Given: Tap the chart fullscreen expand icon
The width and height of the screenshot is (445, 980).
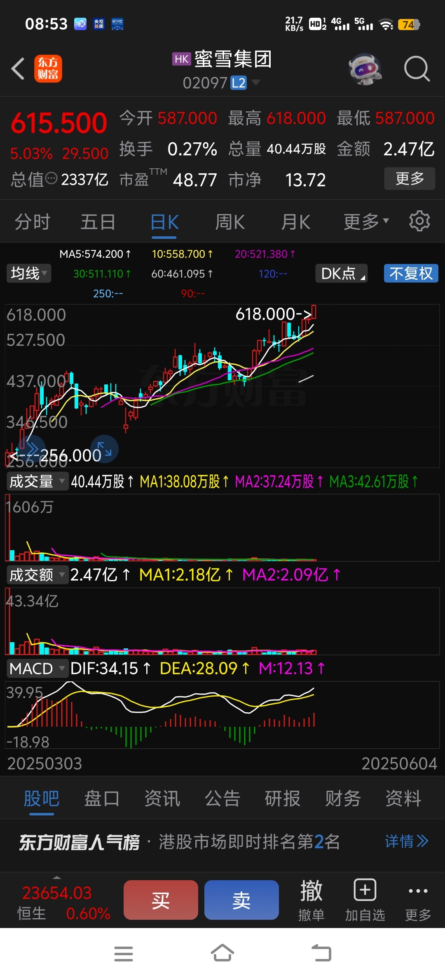Looking at the screenshot, I should [x=104, y=449].
